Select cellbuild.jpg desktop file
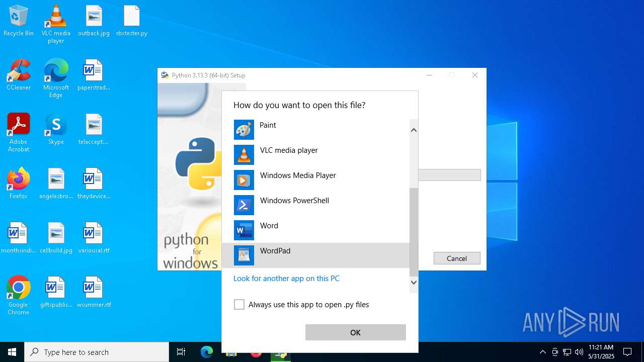 [56, 238]
